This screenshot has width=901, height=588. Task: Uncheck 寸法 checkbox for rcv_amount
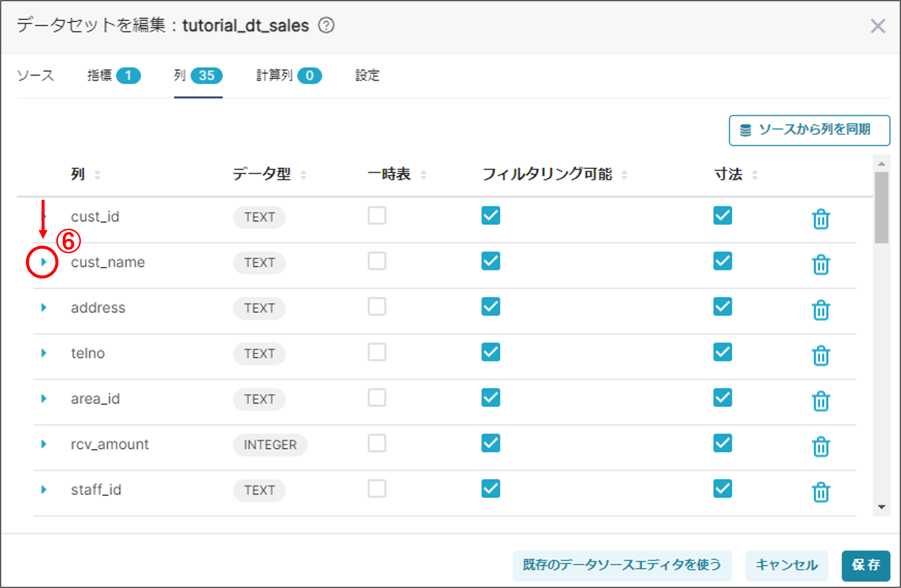[x=722, y=443]
